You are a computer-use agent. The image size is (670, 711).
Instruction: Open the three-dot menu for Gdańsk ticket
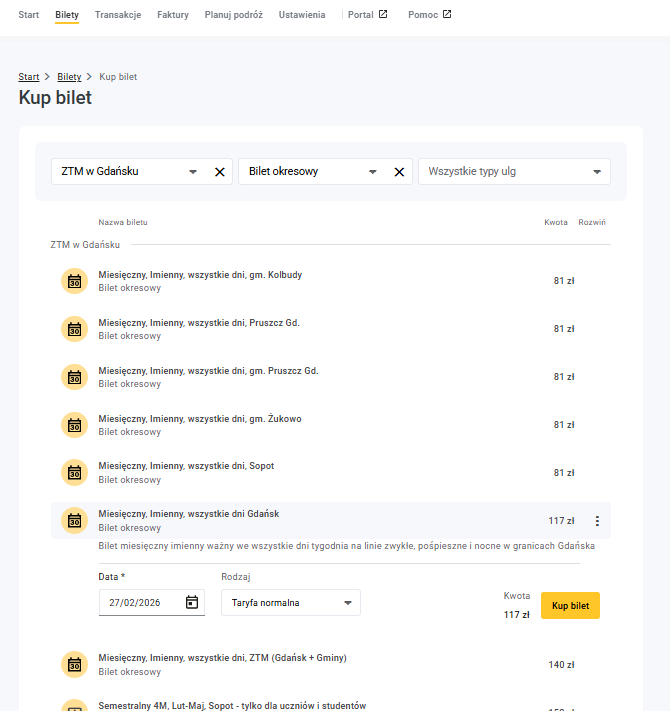pos(597,521)
